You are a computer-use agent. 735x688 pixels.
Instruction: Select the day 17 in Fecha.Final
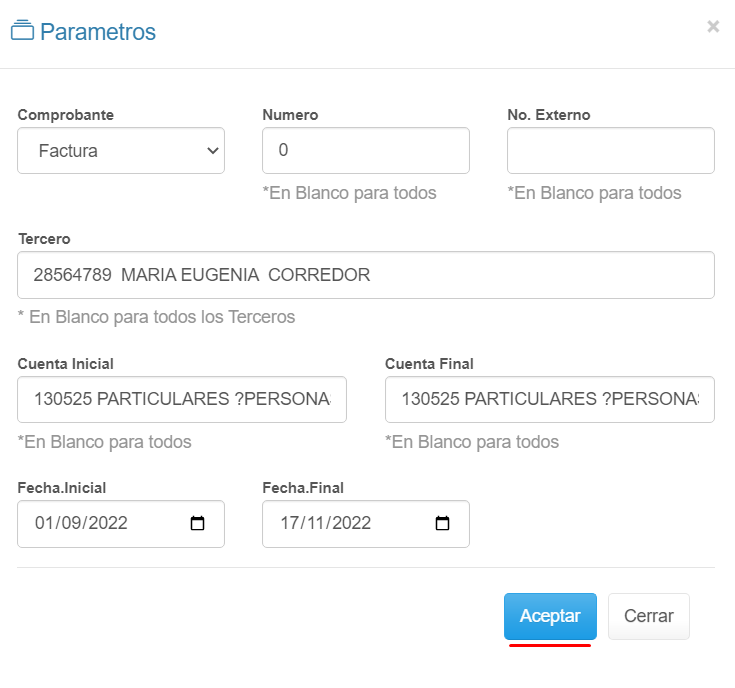coord(289,523)
